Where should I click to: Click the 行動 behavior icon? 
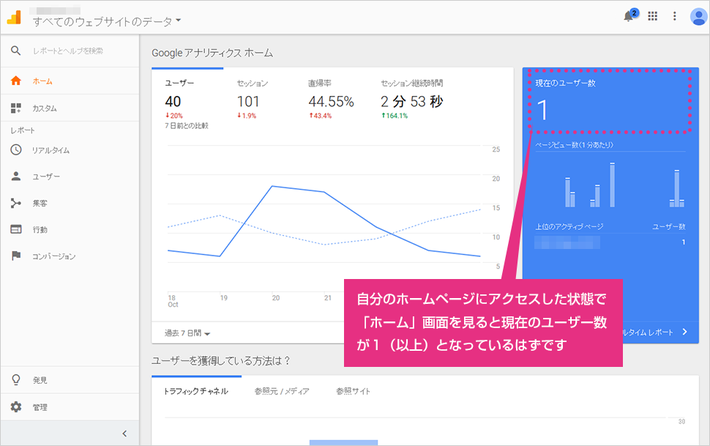coord(16,229)
